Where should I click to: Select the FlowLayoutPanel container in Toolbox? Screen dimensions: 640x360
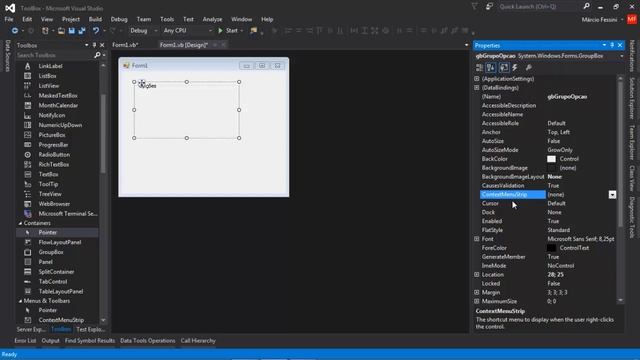click(x=60, y=242)
